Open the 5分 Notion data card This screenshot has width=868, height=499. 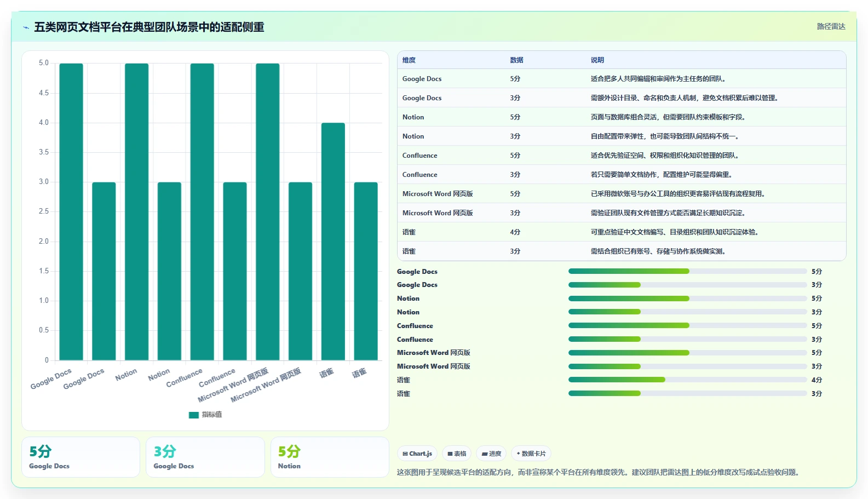330,457
